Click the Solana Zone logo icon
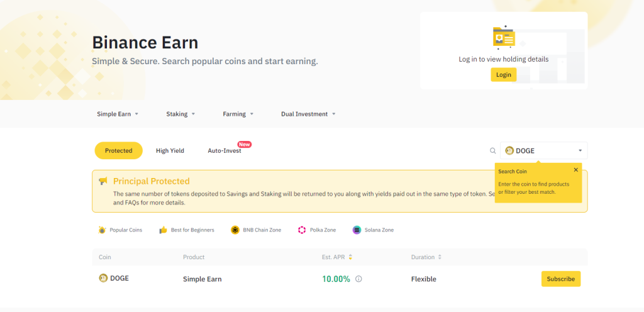This screenshot has height=312, width=644. tap(357, 230)
